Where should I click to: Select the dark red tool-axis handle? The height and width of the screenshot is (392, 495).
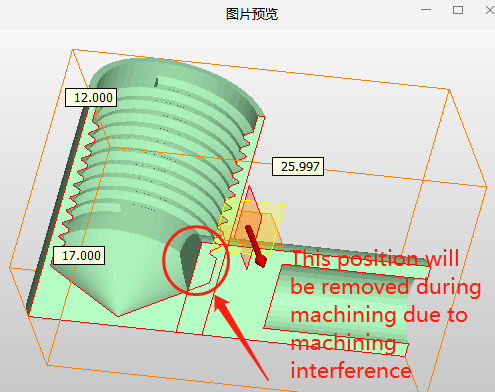(x=255, y=246)
